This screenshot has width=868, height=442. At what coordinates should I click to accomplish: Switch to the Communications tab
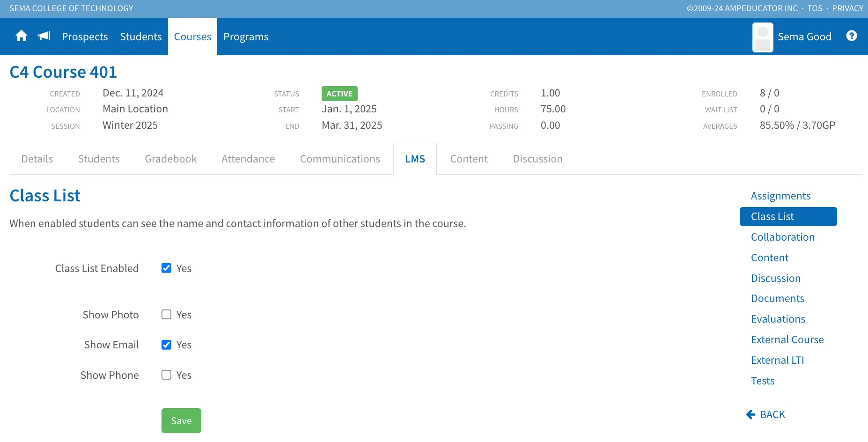click(x=340, y=159)
